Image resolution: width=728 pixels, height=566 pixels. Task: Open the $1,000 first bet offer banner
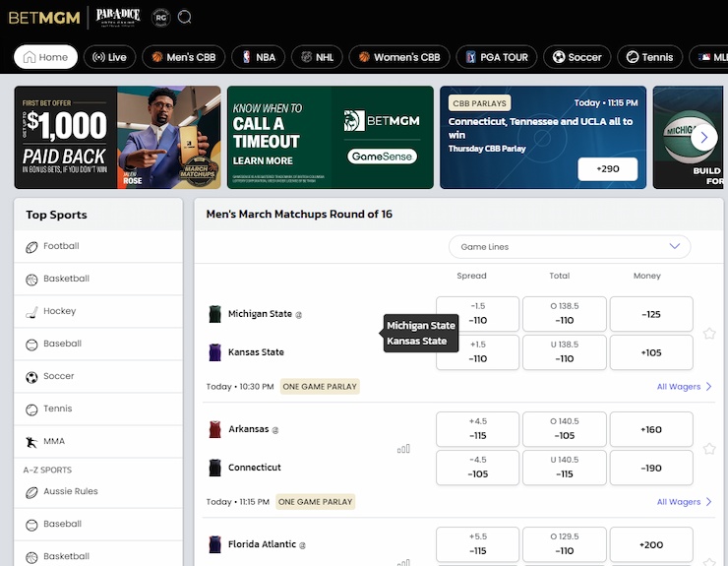click(117, 137)
